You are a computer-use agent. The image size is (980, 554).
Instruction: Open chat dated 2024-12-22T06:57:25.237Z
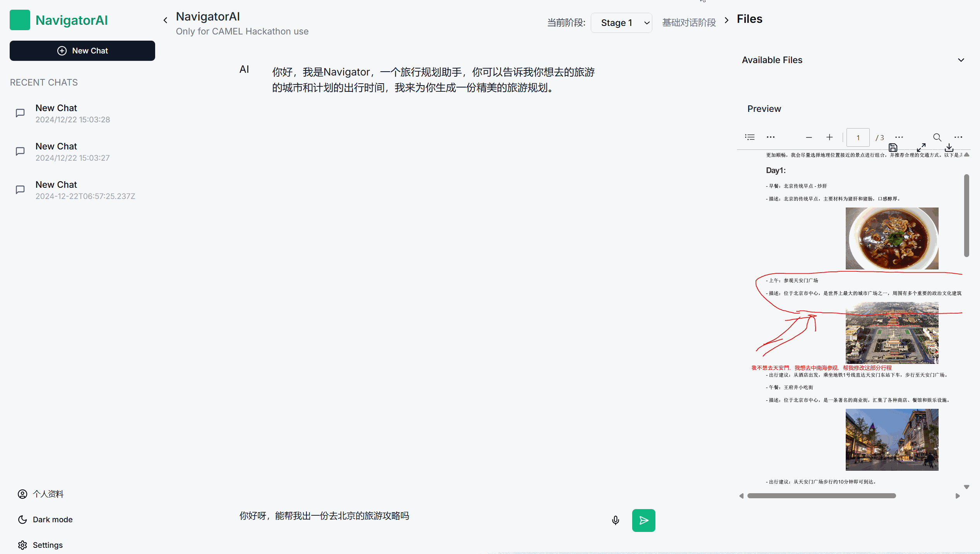pyautogui.click(x=85, y=190)
